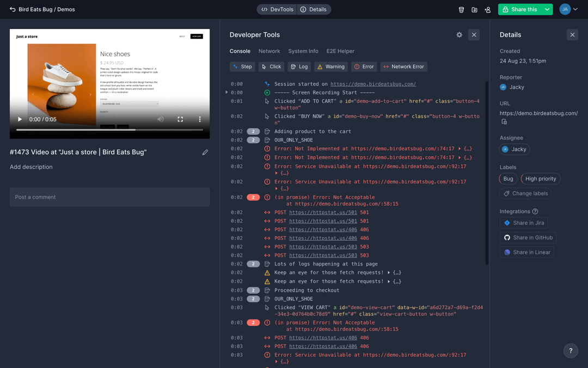Toggle the Error log filter

point(364,66)
